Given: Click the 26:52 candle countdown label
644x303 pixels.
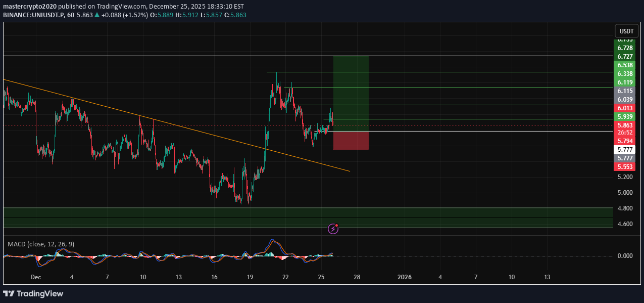Looking at the screenshot, I should [x=625, y=133].
